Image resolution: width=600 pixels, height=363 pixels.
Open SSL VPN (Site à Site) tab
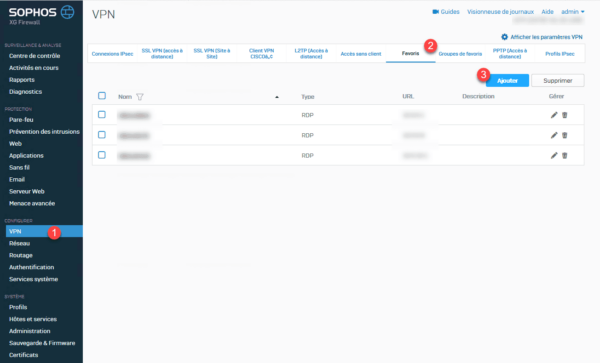[x=212, y=54]
